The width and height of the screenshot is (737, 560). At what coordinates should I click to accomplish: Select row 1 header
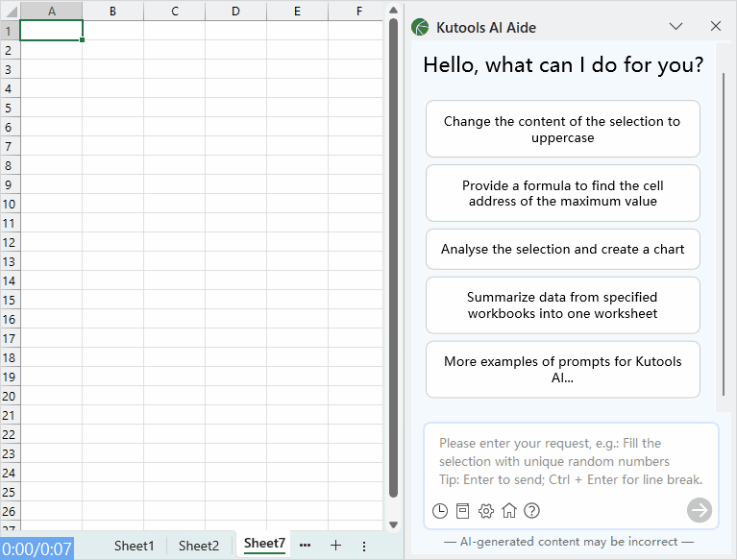tap(10, 31)
